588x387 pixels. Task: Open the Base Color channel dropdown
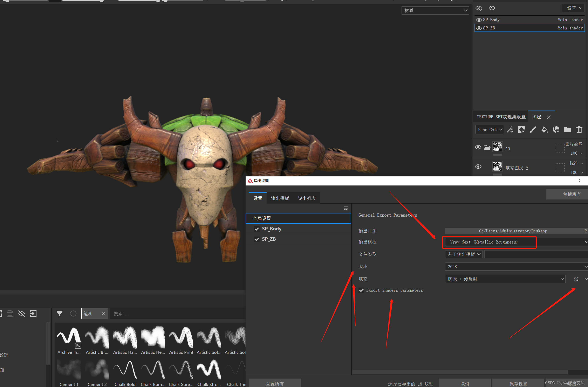pos(490,129)
